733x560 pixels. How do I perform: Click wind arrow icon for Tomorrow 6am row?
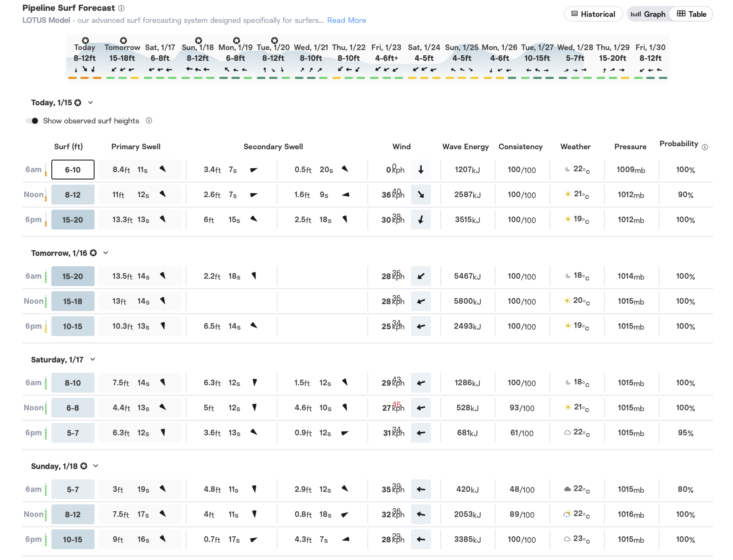[x=421, y=276]
